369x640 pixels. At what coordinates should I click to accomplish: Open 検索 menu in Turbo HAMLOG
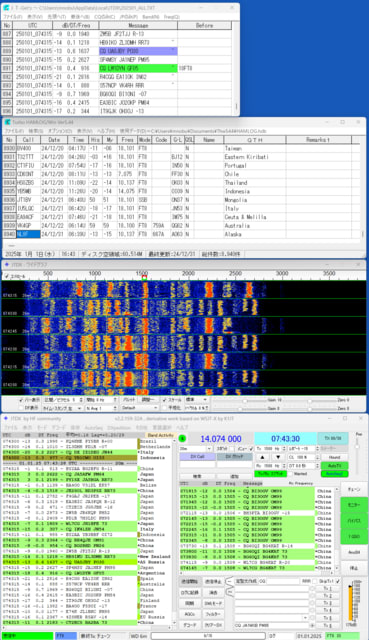pos(36,131)
